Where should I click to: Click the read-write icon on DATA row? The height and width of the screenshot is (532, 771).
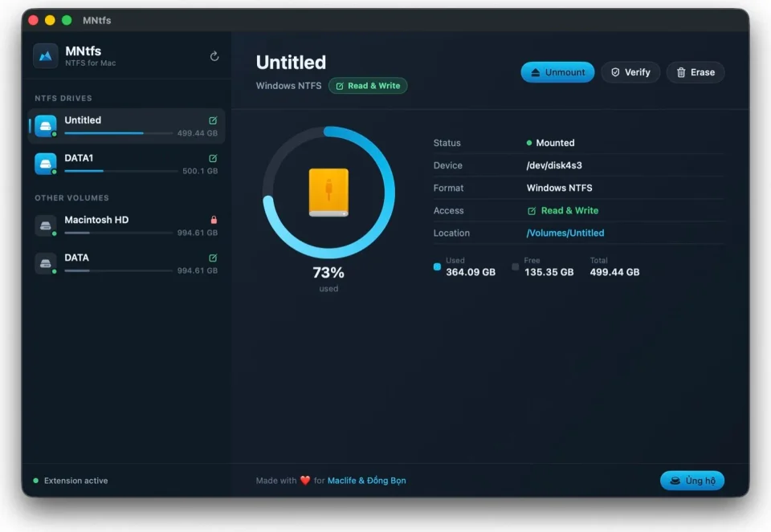pos(213,258)
